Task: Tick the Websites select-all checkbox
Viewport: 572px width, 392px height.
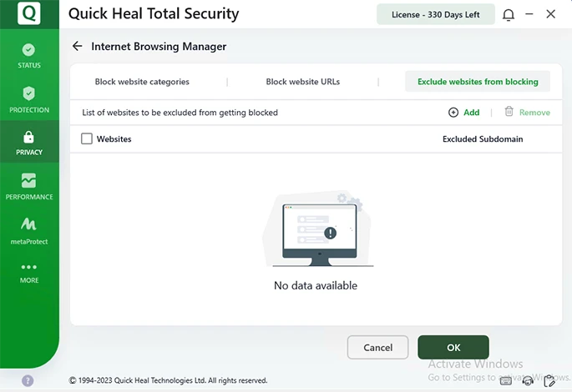Action: pos(87,139)
